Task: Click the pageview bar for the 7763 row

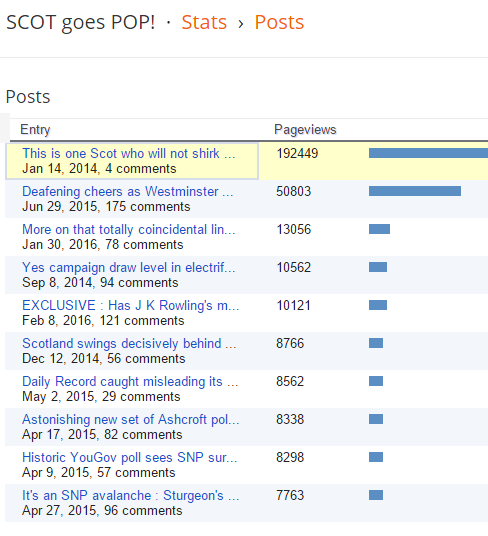Action: (x=376, y=495)
